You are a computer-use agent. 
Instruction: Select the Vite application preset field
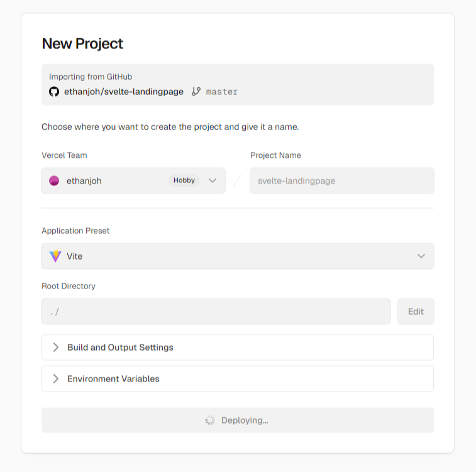pyautogui.click(x=238, y=256)
